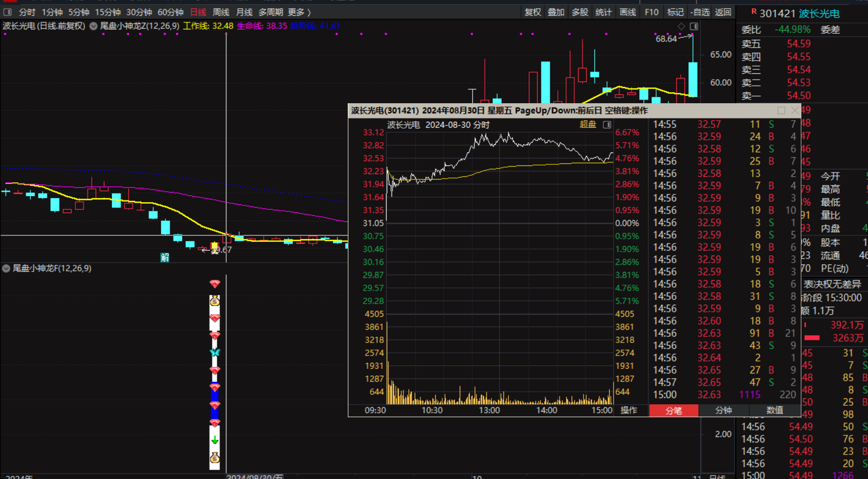Click the panel layout icon beside 超盘
This screenshot has width=868, height=479.
[607, 125]
